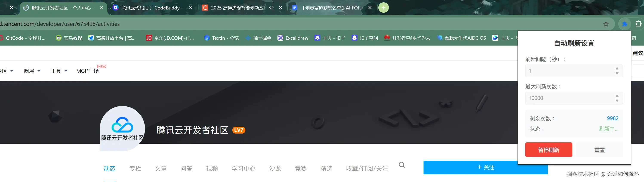Decrease max refresh count with down arrow
The width and height of the screenshot is (644, 182).
click(617, 101)
